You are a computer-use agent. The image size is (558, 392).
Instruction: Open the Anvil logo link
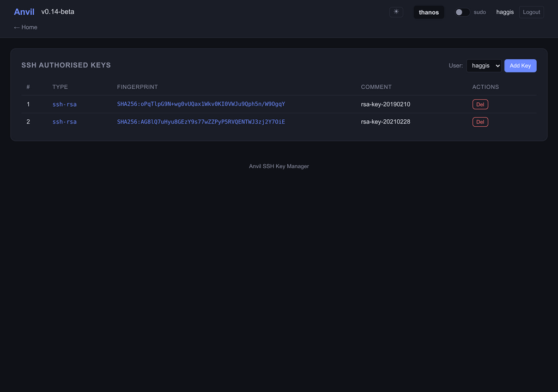point(24,12)
